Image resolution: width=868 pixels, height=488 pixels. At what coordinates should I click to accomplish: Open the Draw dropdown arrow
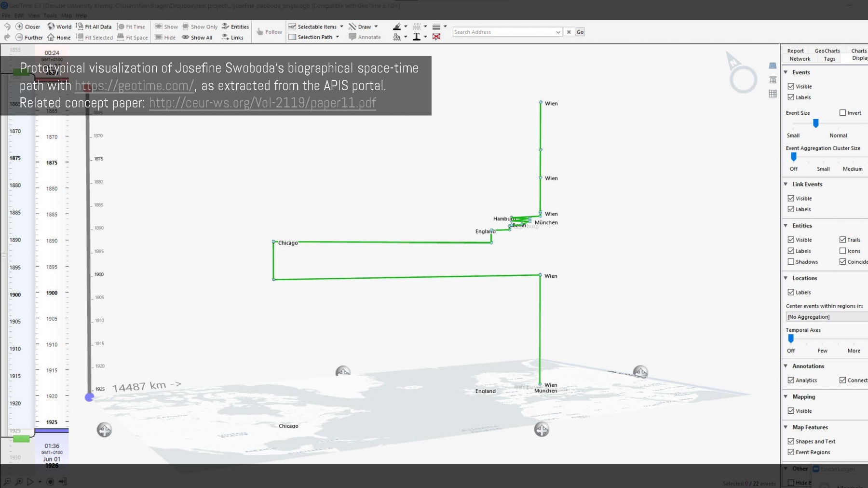376,27
